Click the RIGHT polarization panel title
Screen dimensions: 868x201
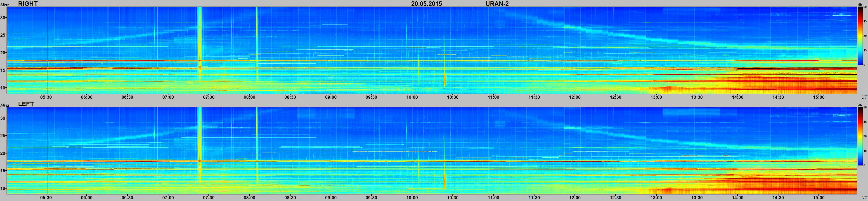click(x=28, y=3)
